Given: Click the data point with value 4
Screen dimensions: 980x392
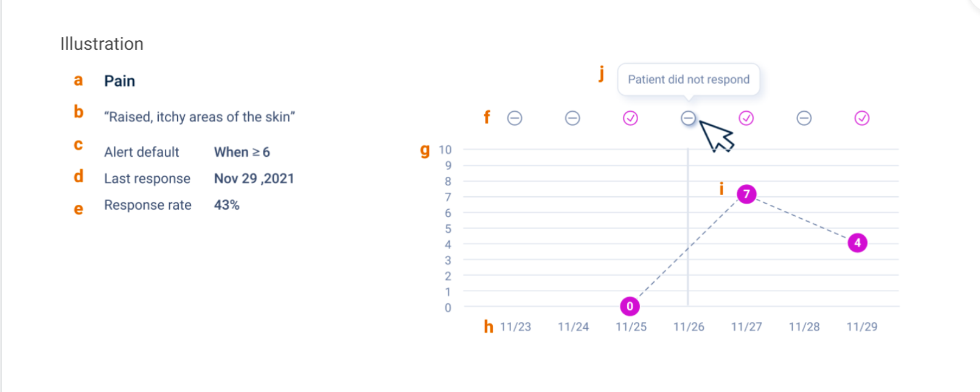Looking at the screenshot, I should click(x=857, y=243).
